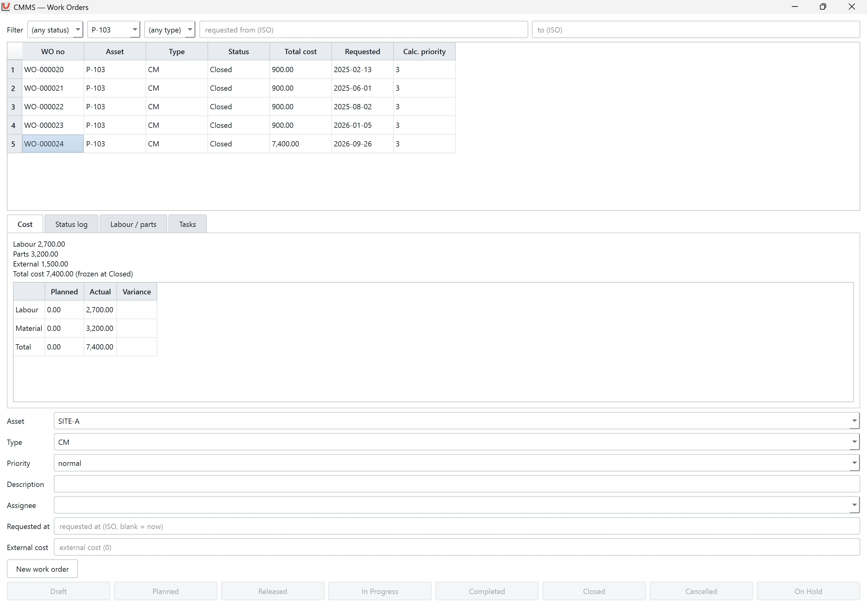
Task: Click the In Progress status button
Action: coord(380,591)
